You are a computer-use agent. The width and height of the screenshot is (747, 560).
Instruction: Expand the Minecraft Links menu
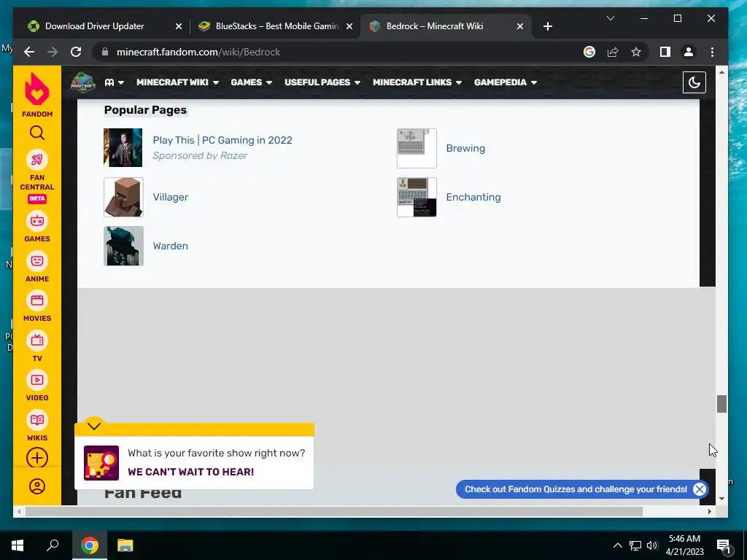[417, 82]
